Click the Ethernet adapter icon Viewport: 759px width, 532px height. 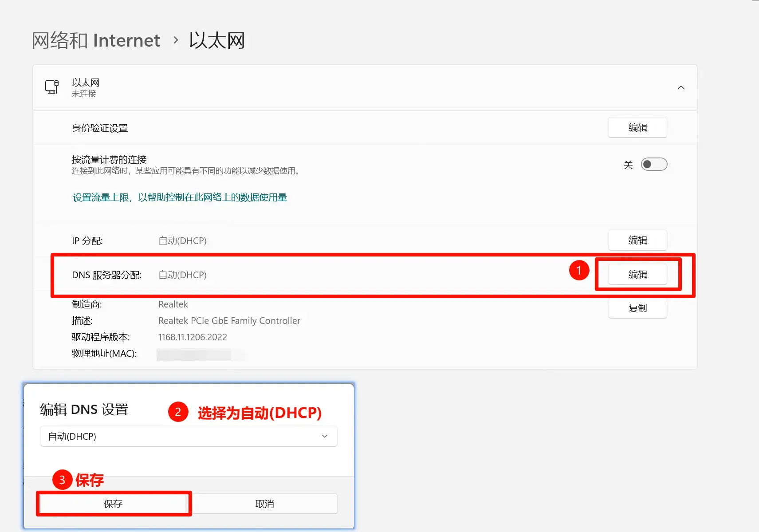click(52, 87)
